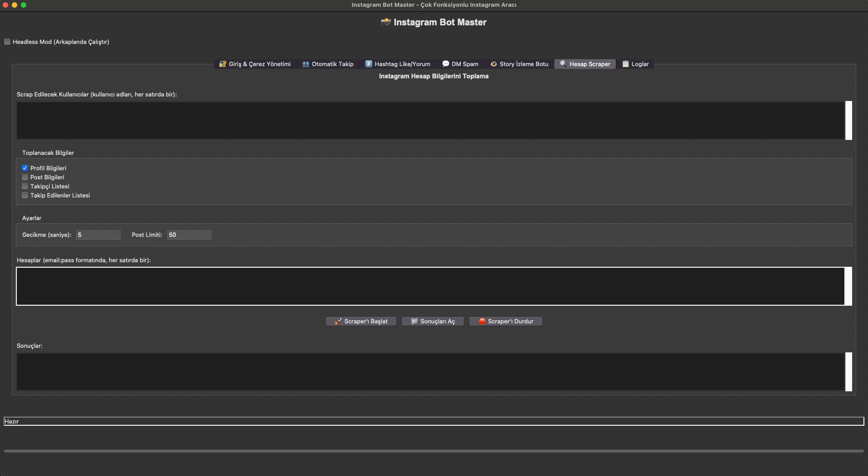Enable the Headless Mod checkbox
This screenshot has height=476, width=868.
(x=7, y=42)
